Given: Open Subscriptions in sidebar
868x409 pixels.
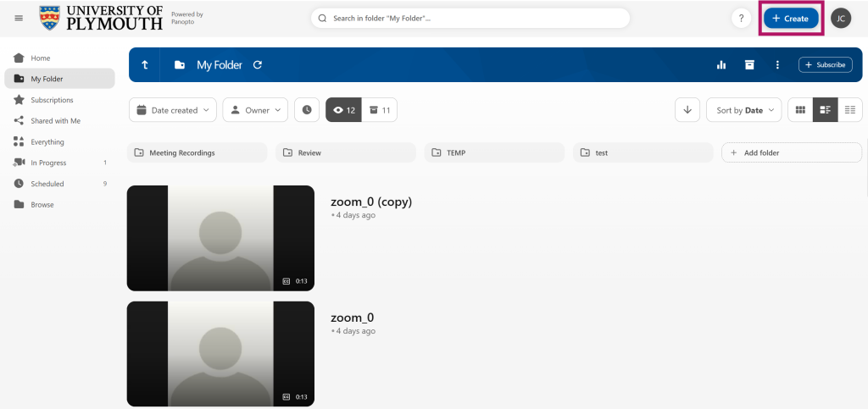Looking at the screenshot, I should (x=60, y=100).
